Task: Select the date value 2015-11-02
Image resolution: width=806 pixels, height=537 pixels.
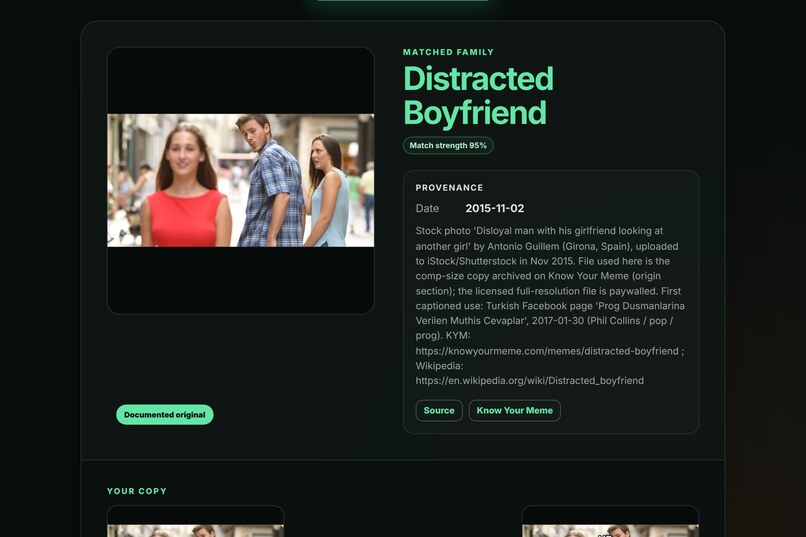Action: pos(494,209)
